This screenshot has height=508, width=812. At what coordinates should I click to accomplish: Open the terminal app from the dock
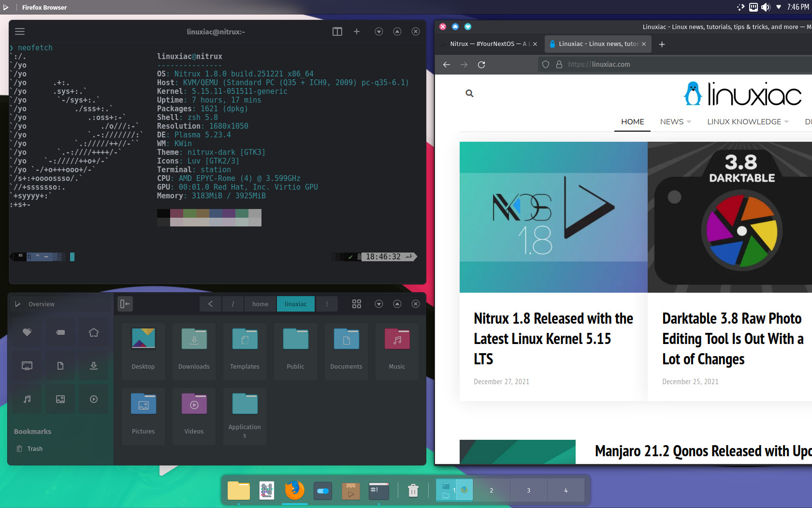coord(379,491)
